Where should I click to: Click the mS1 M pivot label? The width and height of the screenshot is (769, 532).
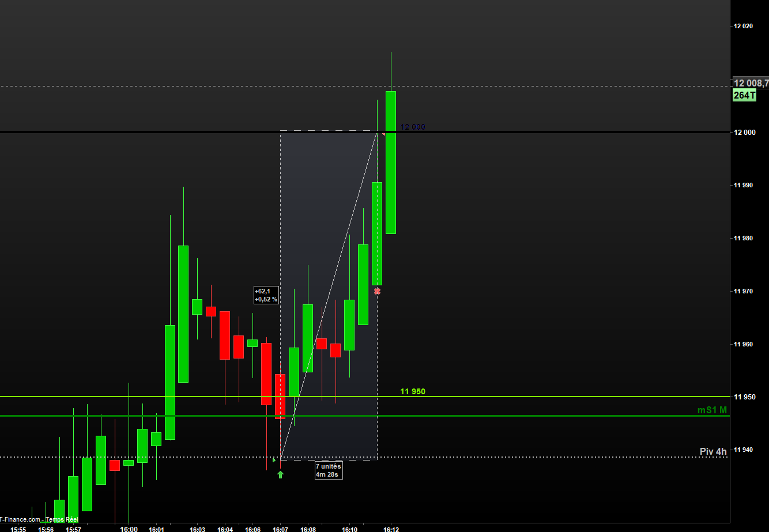(x=712, y=410)
